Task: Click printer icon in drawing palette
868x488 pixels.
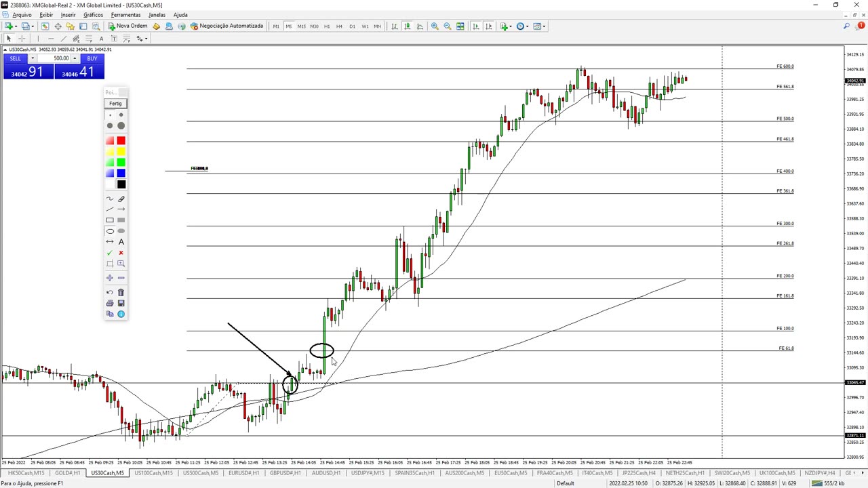Action: [x=110, y=303]
